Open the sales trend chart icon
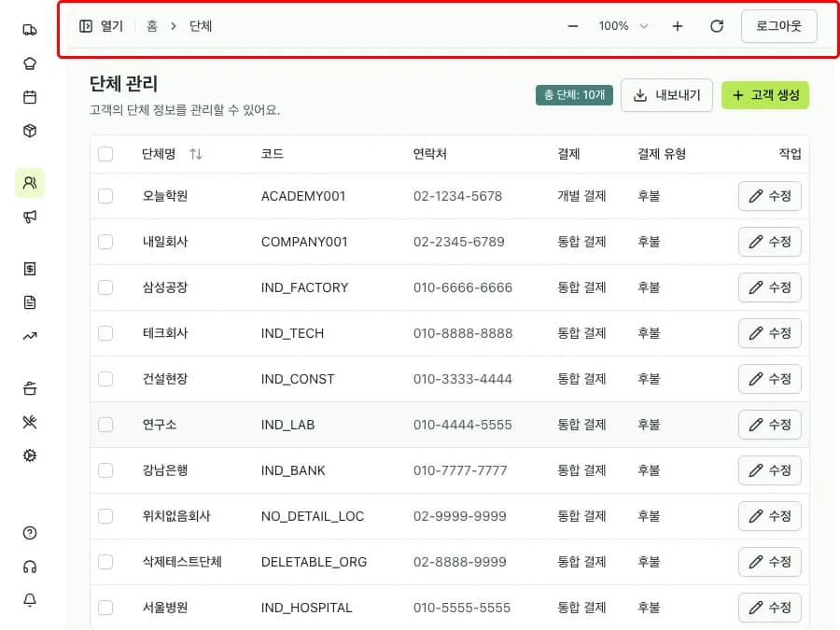The height and width of the screenshot is (630, 840). click(x=29, y=335)
